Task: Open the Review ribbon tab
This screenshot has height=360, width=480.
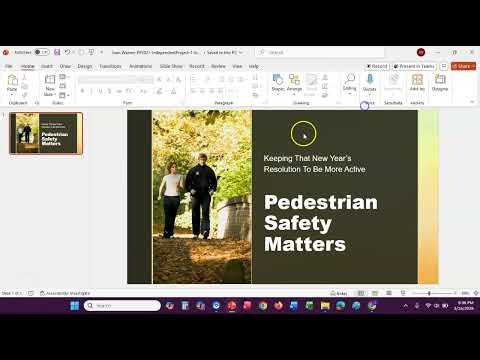Action: tap(218, 66)
